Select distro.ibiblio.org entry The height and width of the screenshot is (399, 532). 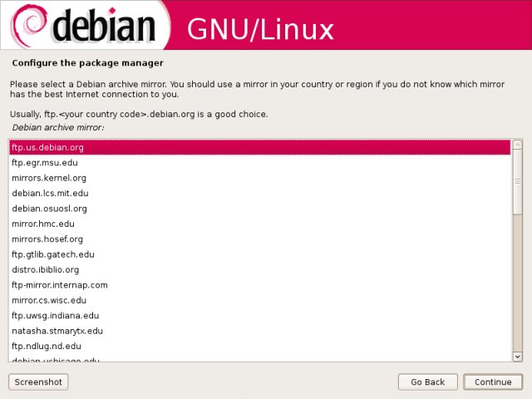(46, 270)
